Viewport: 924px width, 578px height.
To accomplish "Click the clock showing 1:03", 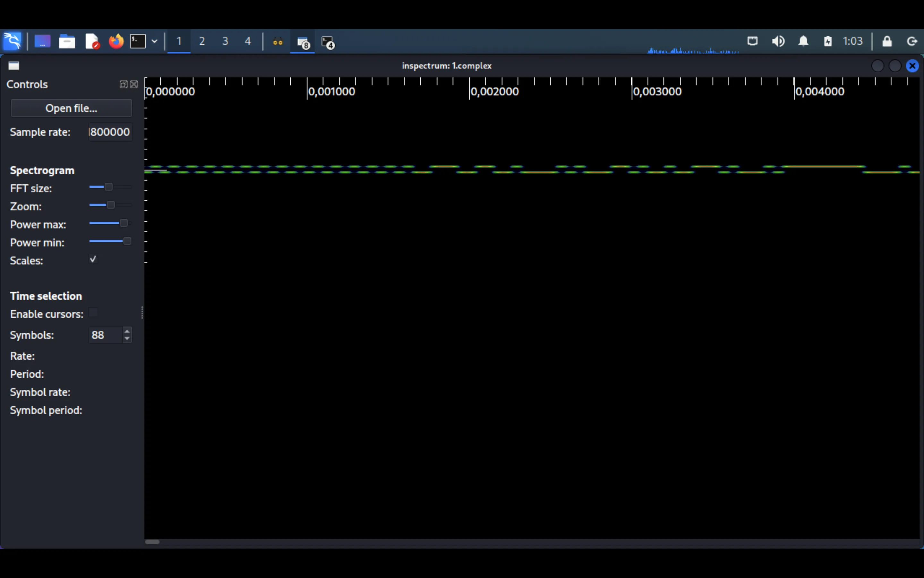I will pos(852,41).
